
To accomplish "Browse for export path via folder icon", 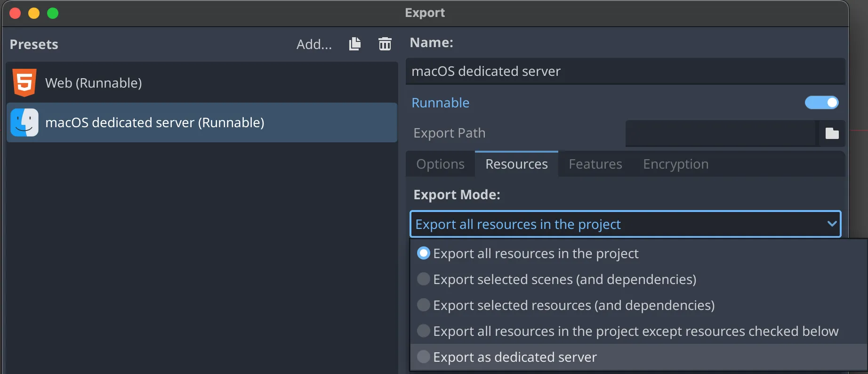I will (832, 133).
